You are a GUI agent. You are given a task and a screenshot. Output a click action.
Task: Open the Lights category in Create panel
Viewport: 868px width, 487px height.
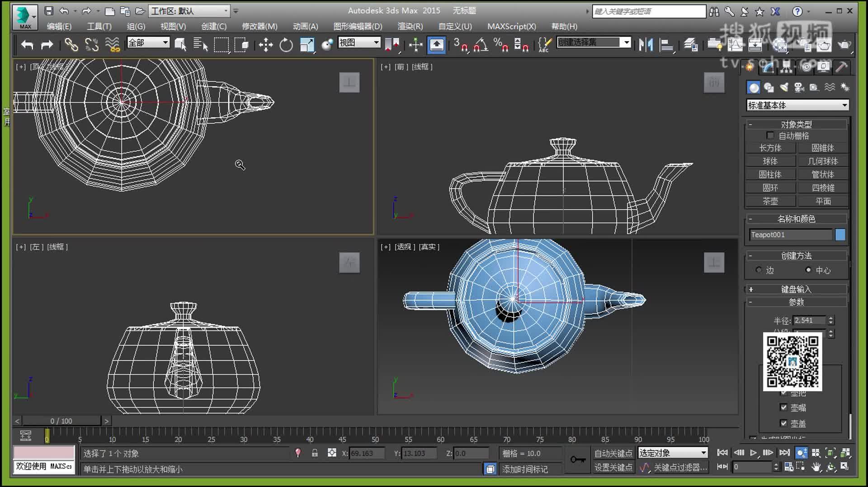pyautogui.click(x=783, y=87)
